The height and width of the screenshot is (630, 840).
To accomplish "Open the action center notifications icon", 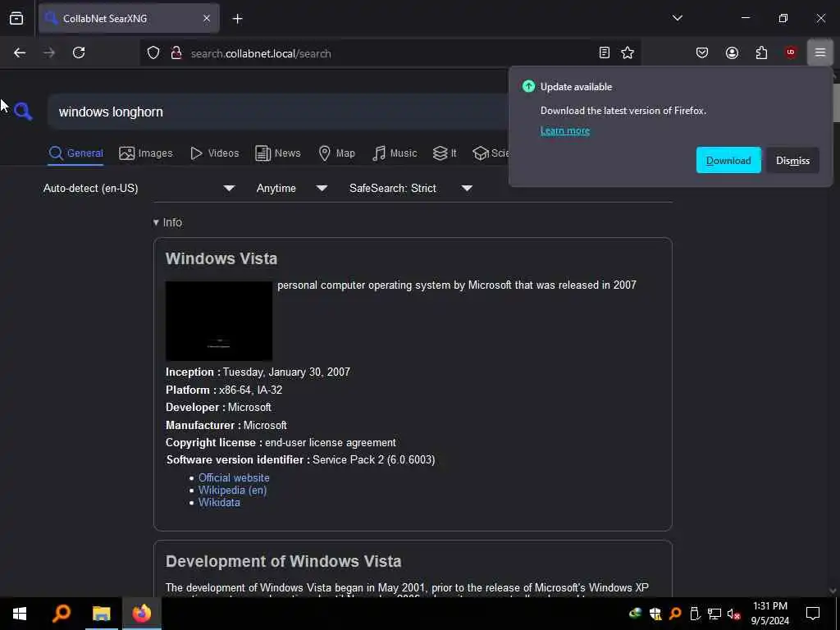I will (x=813, y=614).
